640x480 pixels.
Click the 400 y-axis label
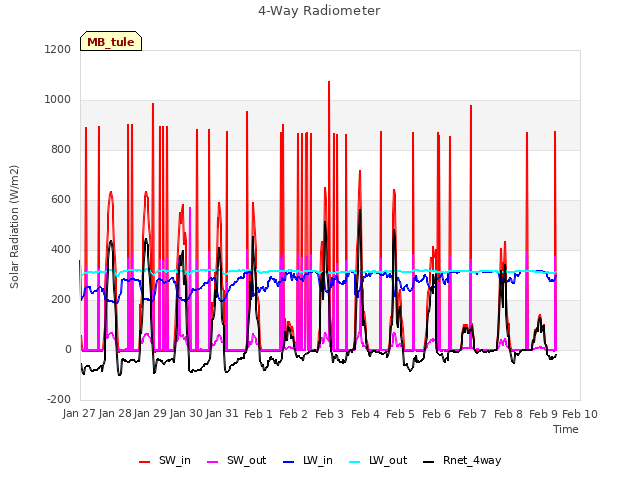coord(60,249)
